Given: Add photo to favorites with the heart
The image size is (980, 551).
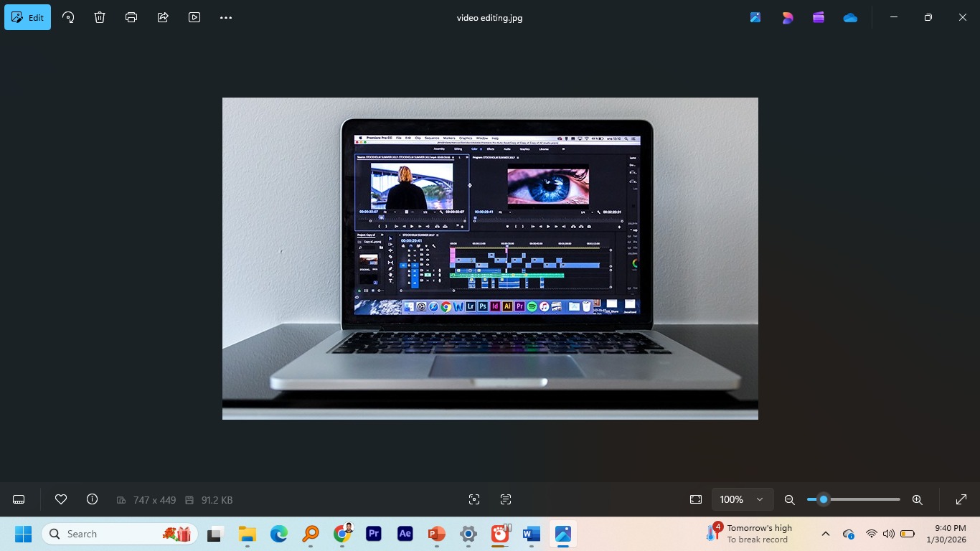Looking at the screenshot, I should pyautogui.click(x=61, y=499).
